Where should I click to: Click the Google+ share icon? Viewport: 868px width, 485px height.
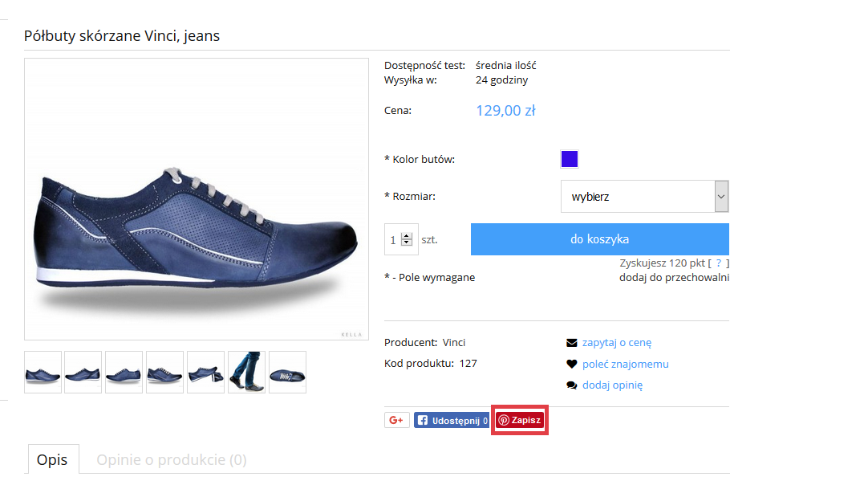pyautogui.click(x=397, y=420)
